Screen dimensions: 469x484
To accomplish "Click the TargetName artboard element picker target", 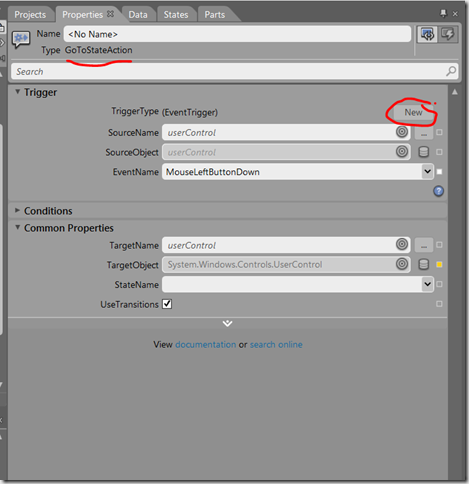I will point(402,245).
